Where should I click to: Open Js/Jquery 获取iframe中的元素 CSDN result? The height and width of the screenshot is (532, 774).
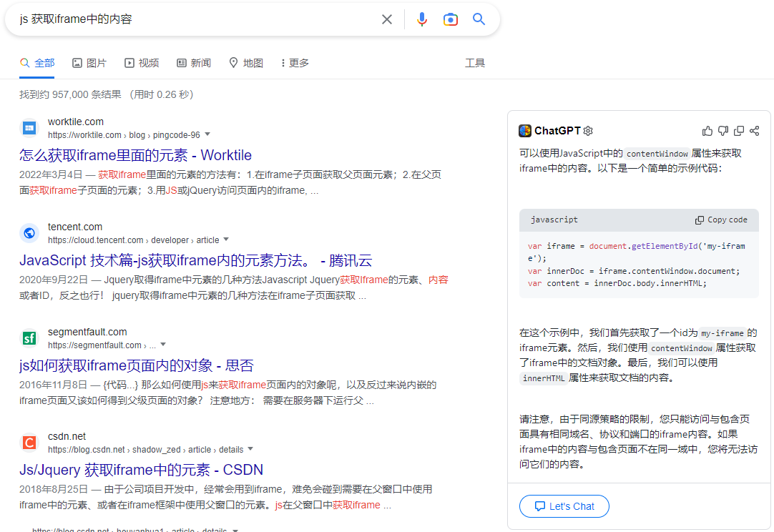[x=141, y=470]
